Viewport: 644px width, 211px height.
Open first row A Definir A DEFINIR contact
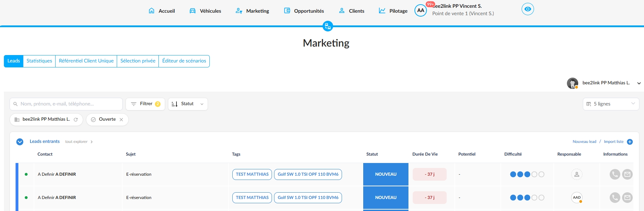coord(57,174)
